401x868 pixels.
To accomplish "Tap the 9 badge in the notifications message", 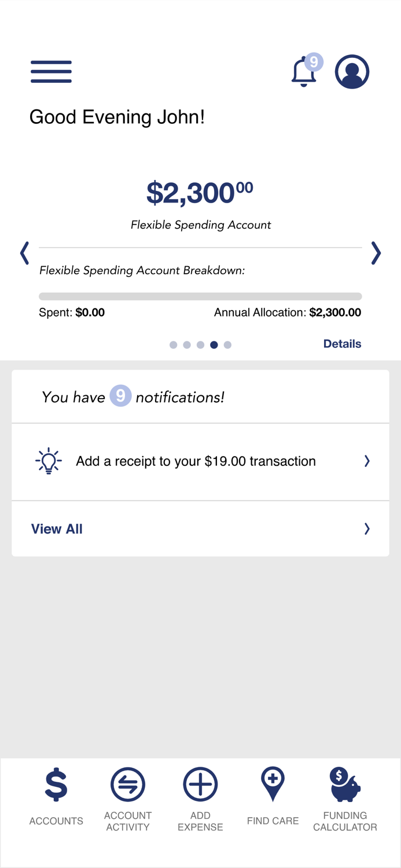I will click(x=120, y=396).
